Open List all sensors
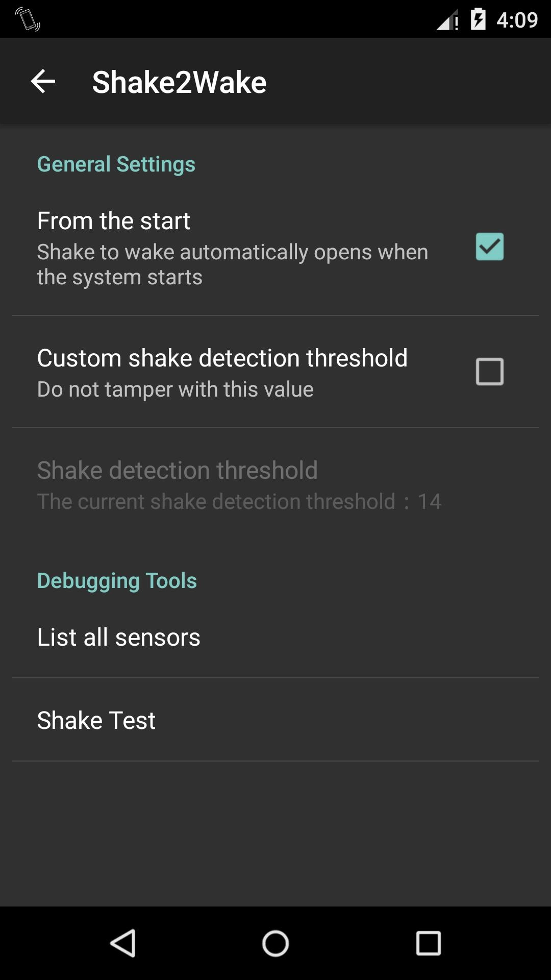The width and height of the screenshot is (551, 980). [119, 637]
